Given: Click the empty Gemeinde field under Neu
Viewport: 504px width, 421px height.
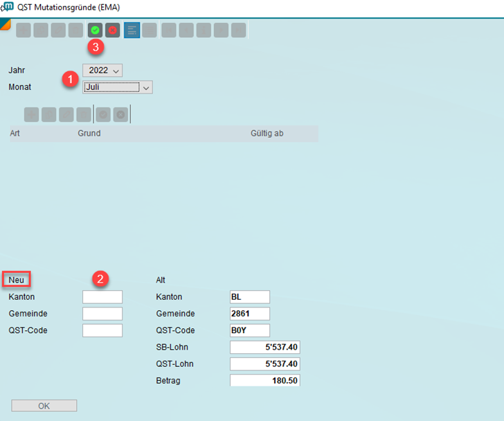Looking at the screenshot, I should (x=102, y=314).
